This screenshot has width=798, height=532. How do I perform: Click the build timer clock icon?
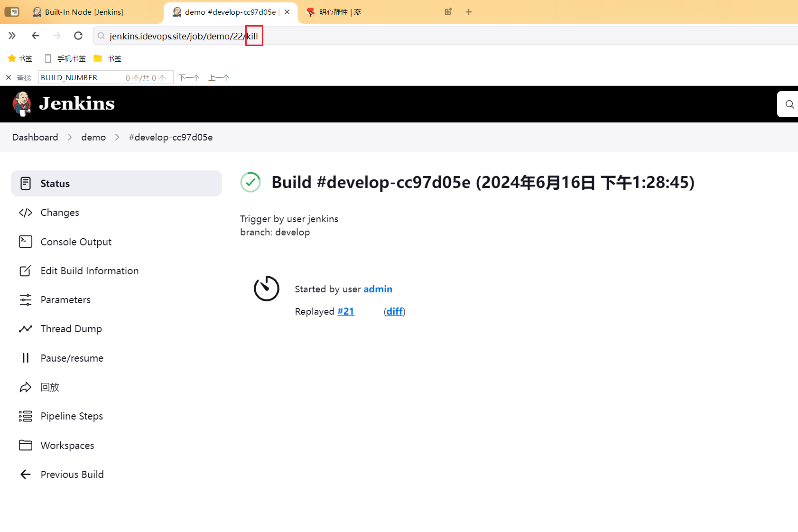click(267, 289)
